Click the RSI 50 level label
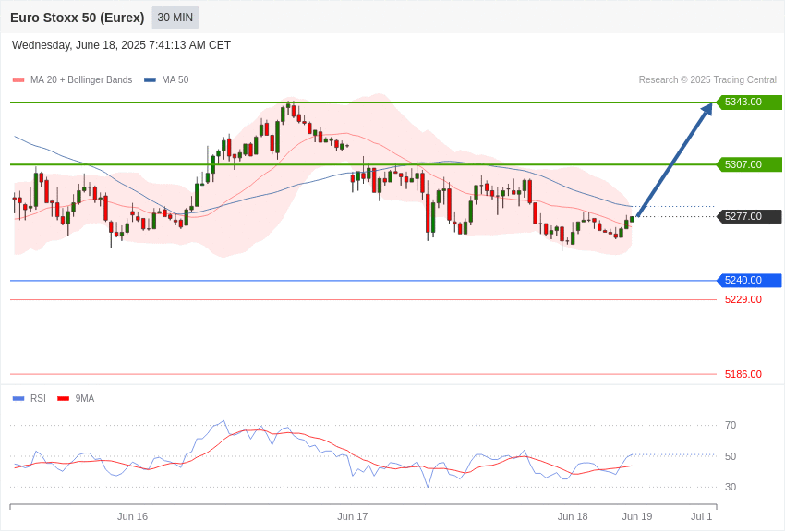Viewport: 785px width, 532px height. [731, 456]
